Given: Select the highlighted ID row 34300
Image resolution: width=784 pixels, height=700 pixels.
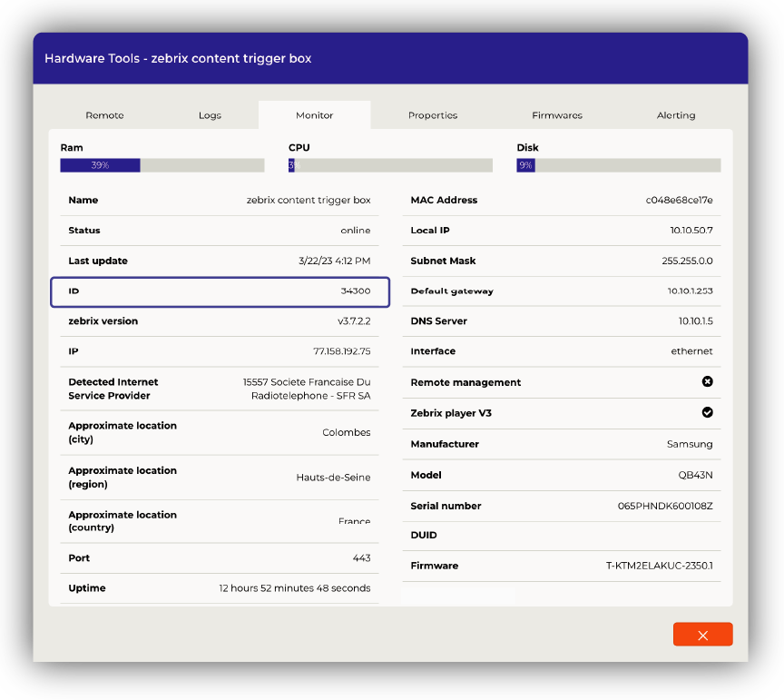Looking at the screenshot, I should pos(220,291).
